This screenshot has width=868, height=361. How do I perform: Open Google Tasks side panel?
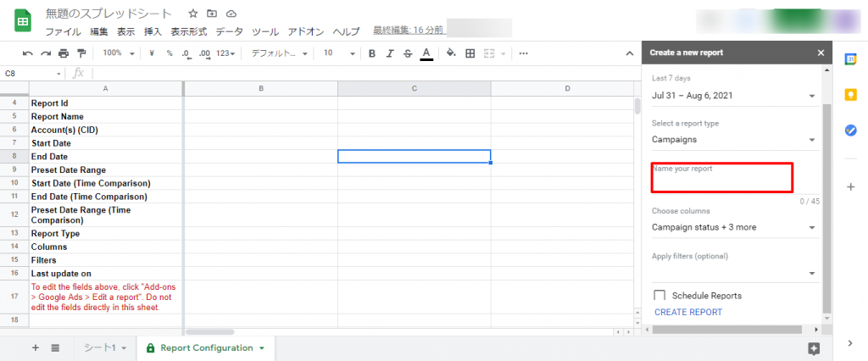(x=851, y=131)
